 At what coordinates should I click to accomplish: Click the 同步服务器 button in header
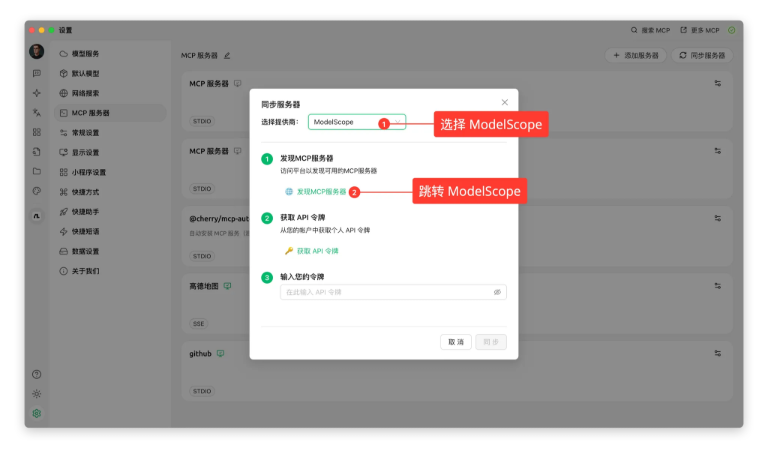click(x=702, y=55)
